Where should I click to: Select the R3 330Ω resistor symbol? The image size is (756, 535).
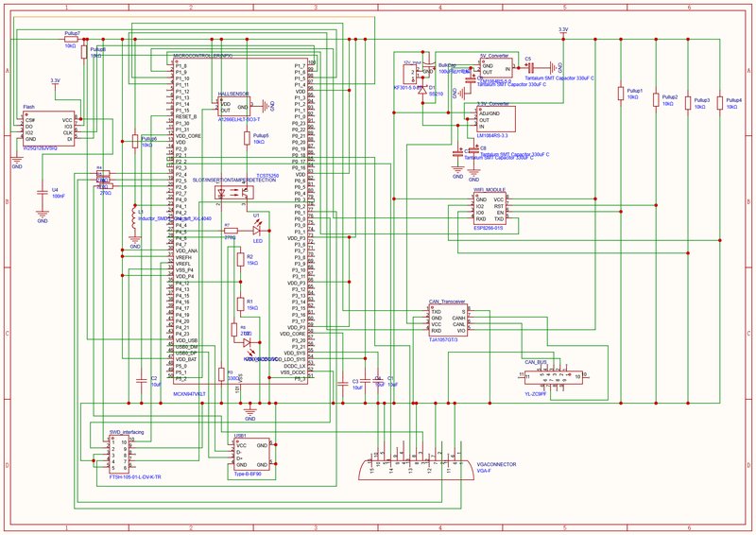(221, 374)
